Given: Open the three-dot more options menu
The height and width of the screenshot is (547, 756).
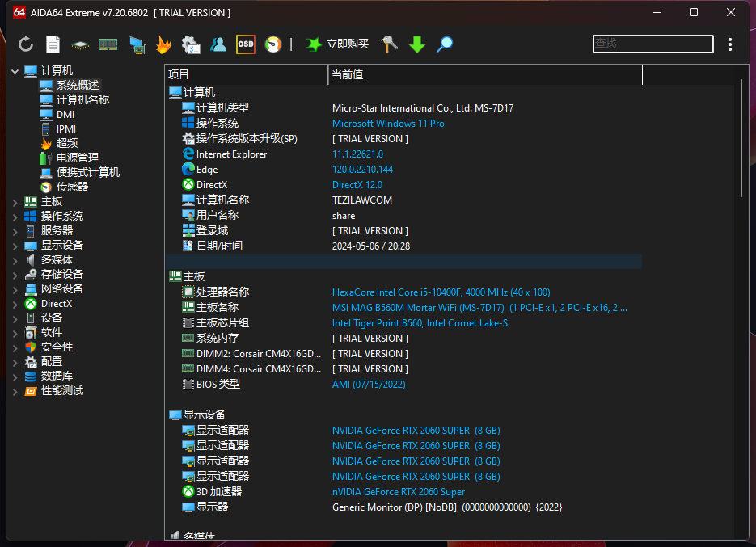Looking at the screenshot, I should pyautogui.click(x=730, y=44).
